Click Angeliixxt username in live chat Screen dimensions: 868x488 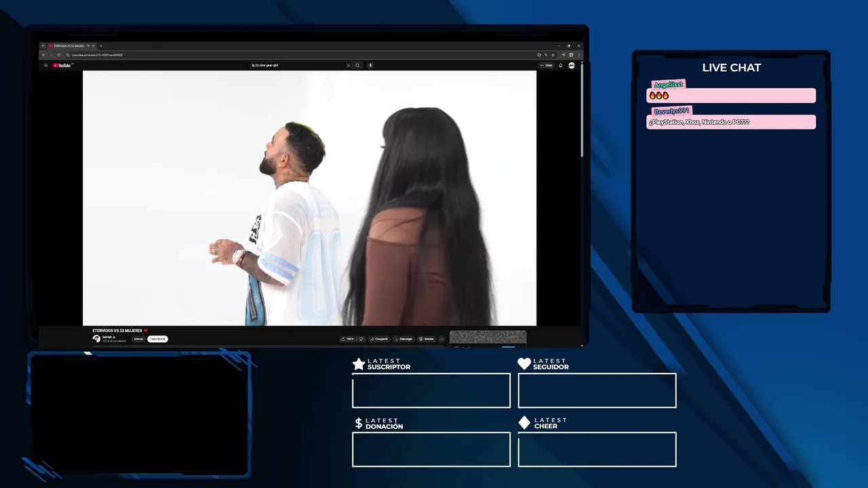click(x=668, y=85)
